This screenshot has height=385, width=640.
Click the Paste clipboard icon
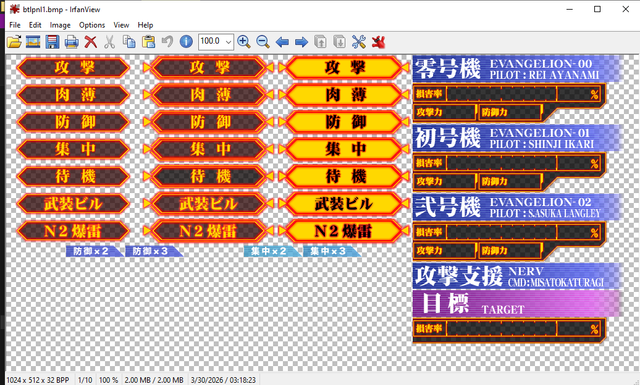148,42
